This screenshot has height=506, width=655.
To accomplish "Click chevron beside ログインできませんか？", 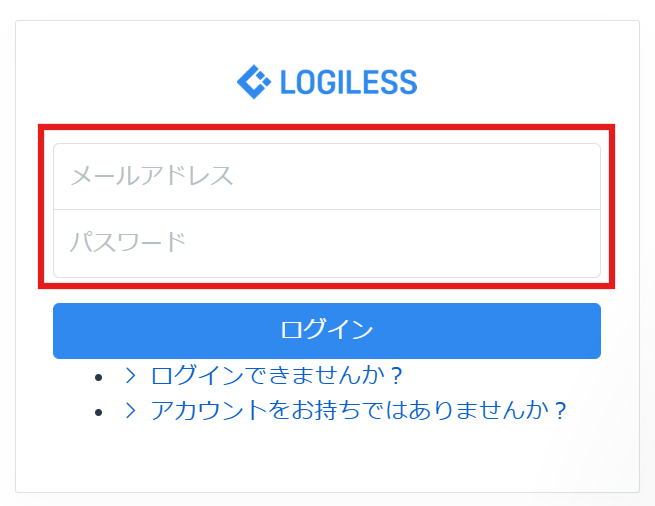I will tap(130, 376).
